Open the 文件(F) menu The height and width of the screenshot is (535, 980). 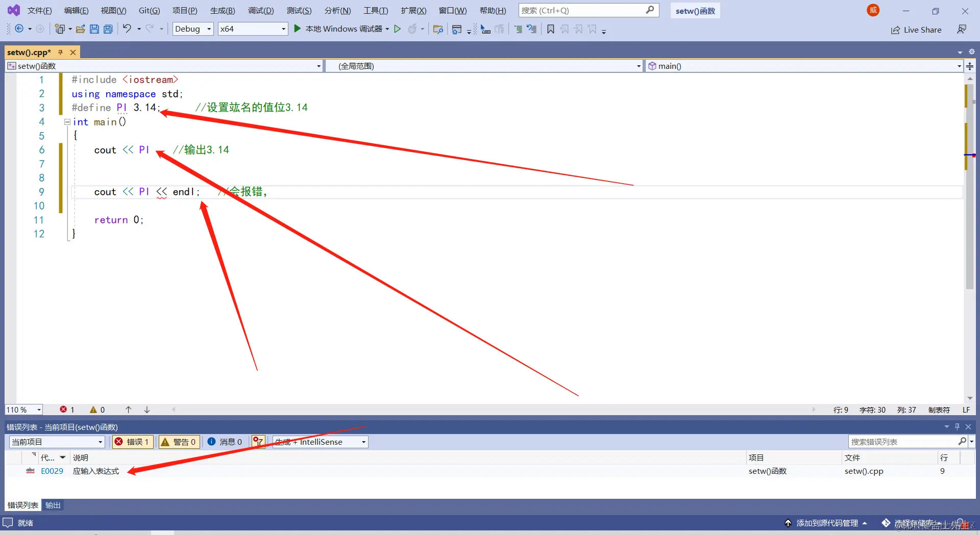[39, 11]
